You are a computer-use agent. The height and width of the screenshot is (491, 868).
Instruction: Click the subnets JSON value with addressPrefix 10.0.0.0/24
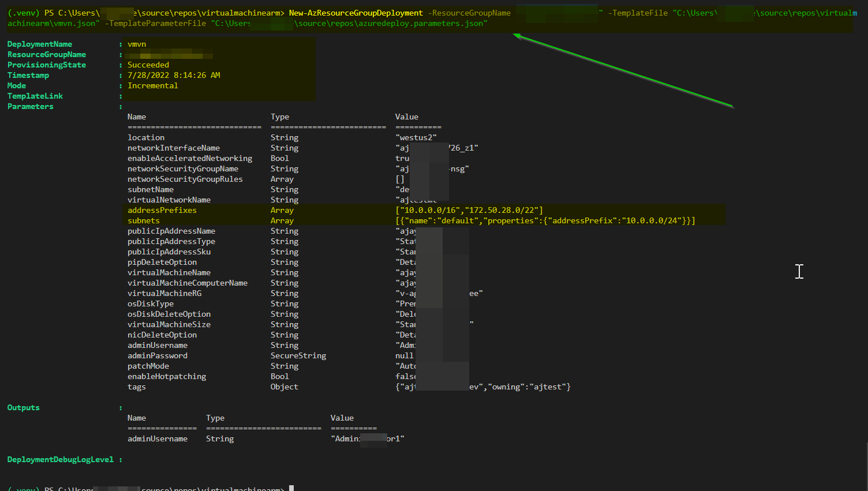coord(545,221)
